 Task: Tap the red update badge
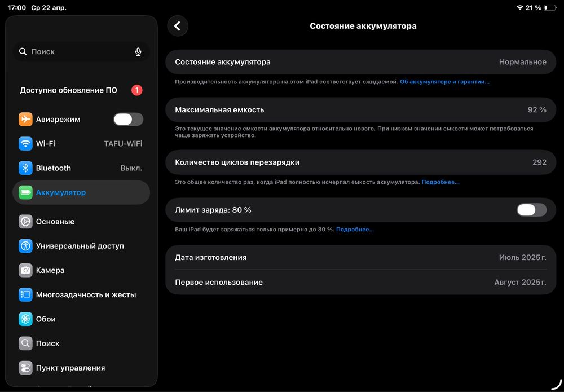[136, 90]
